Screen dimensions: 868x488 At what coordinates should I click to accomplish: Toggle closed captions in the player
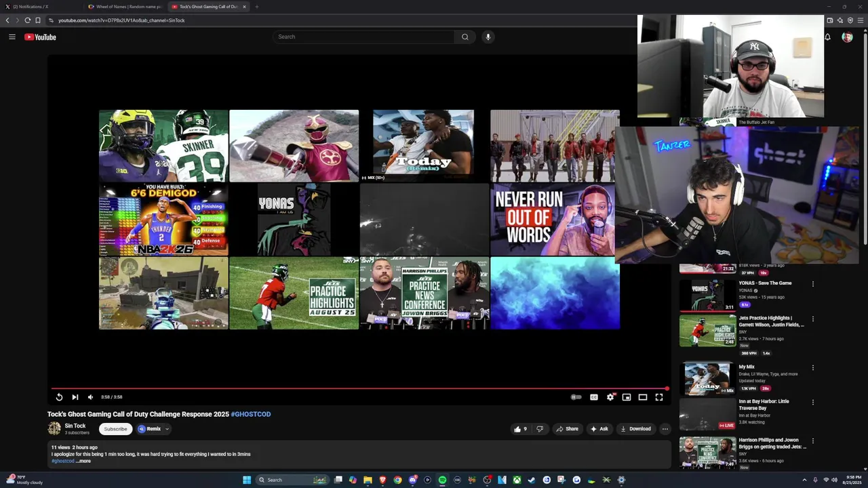[593, 397]
